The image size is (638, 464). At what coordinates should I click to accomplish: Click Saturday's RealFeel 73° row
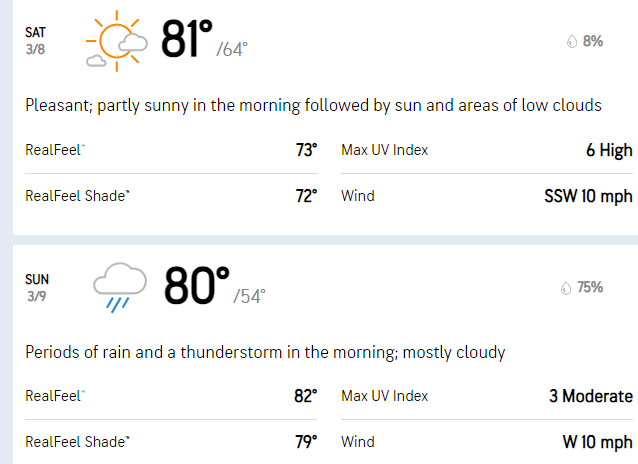coord(171,150)
